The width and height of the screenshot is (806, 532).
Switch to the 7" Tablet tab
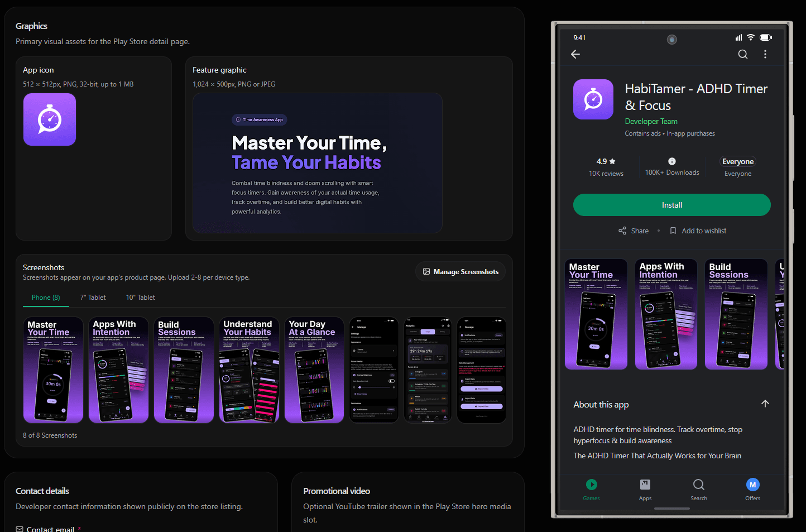pyautogui.click(x=93, y=298)
